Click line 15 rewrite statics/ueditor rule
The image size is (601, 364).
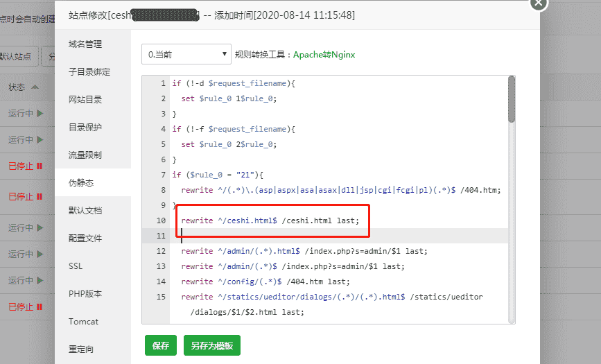click(332, 297)
